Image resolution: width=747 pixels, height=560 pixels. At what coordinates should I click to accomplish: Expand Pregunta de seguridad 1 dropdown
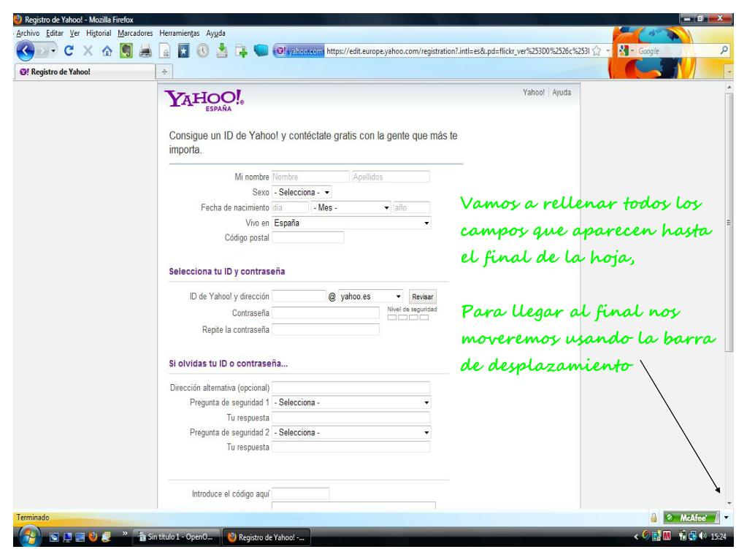pos(351,402)
